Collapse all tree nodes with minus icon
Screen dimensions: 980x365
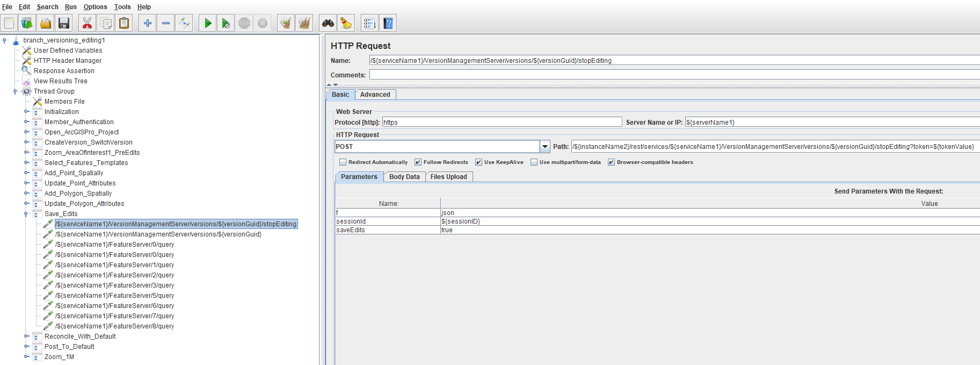tap(166, 23)
